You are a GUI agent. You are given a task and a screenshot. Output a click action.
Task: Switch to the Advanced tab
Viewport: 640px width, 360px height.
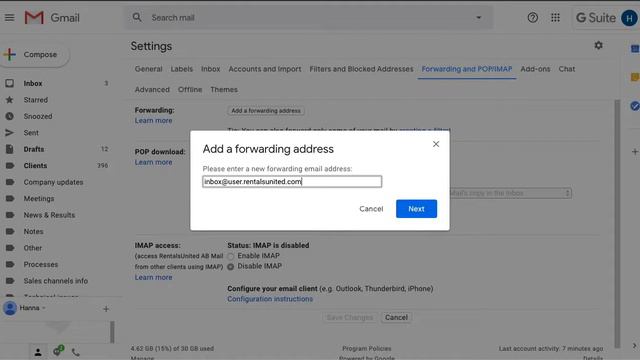pos(152,89)
